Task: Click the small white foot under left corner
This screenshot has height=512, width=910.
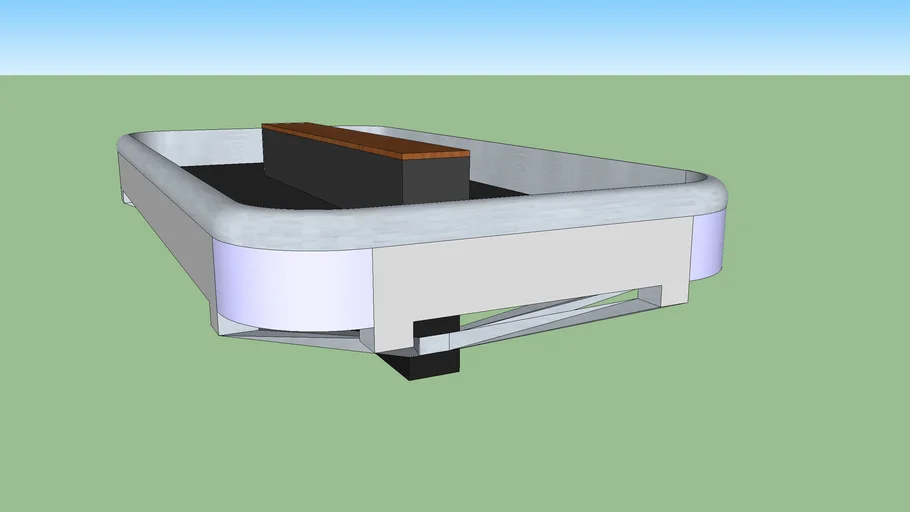Action: click(x=127, y=199)
